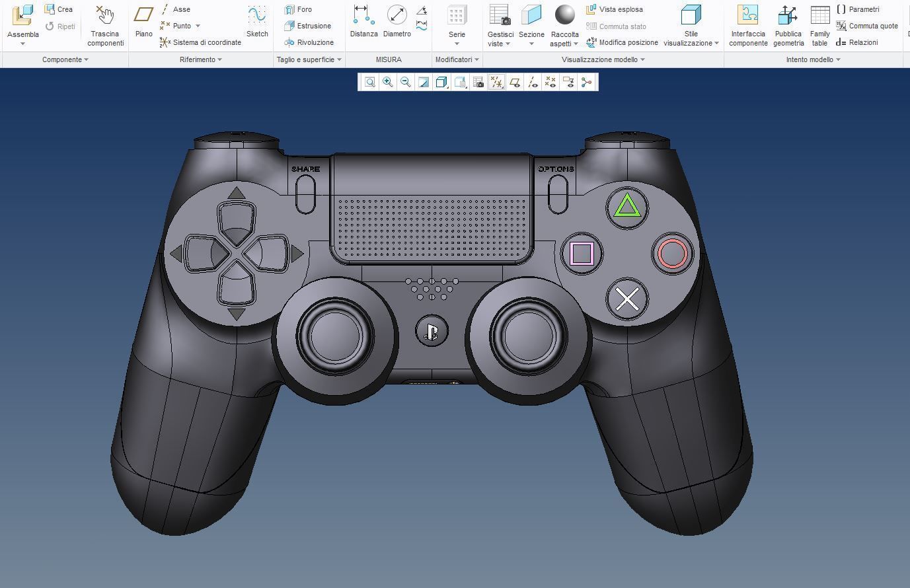This screenshot has height=588, width=910.
Task: Select the Estrusione extrude feature
Action: (x=307, y=26)
